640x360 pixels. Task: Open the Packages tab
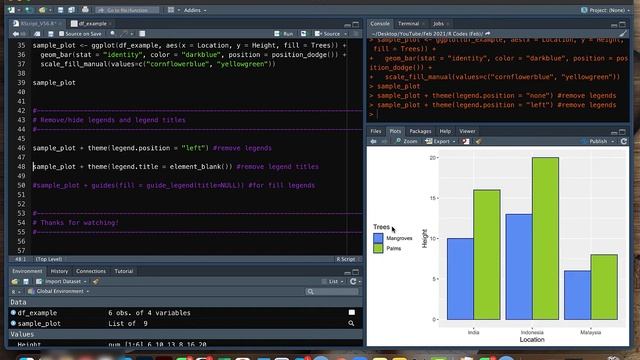coord(420,131)
